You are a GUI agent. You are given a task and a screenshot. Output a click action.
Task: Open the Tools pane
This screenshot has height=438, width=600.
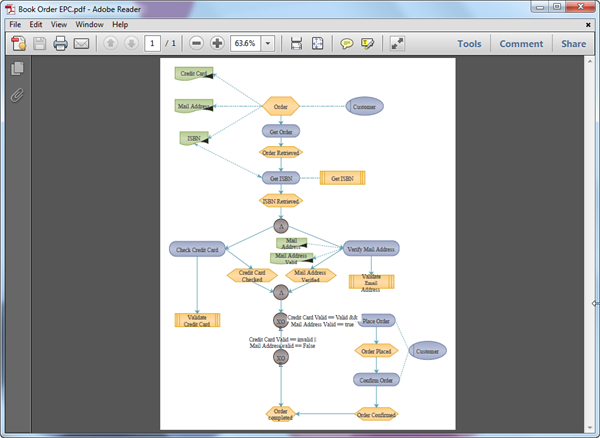click(469, 44)
